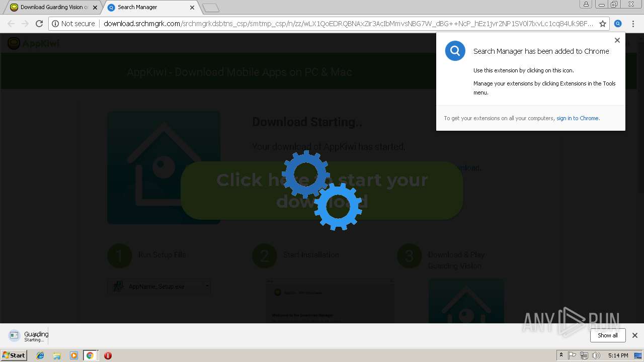644x362 pixels.
Task: Click the browser forward arrow
Action: (25, 24)
